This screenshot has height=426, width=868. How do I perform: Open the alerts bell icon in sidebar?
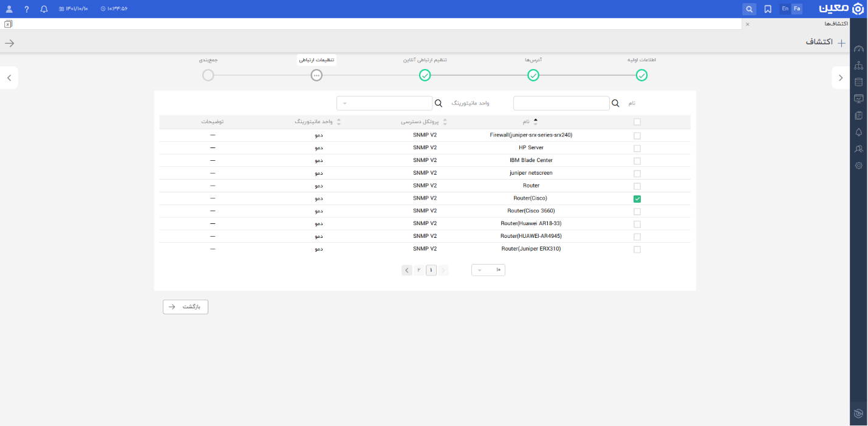pyautogui.click(x=858, y=132)
